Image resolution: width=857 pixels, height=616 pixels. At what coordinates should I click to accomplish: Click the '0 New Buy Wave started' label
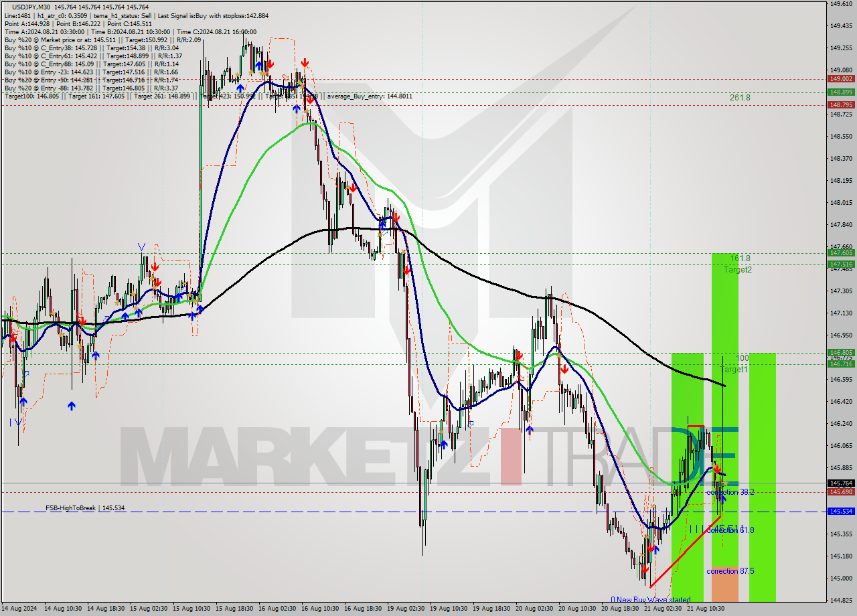650,600
